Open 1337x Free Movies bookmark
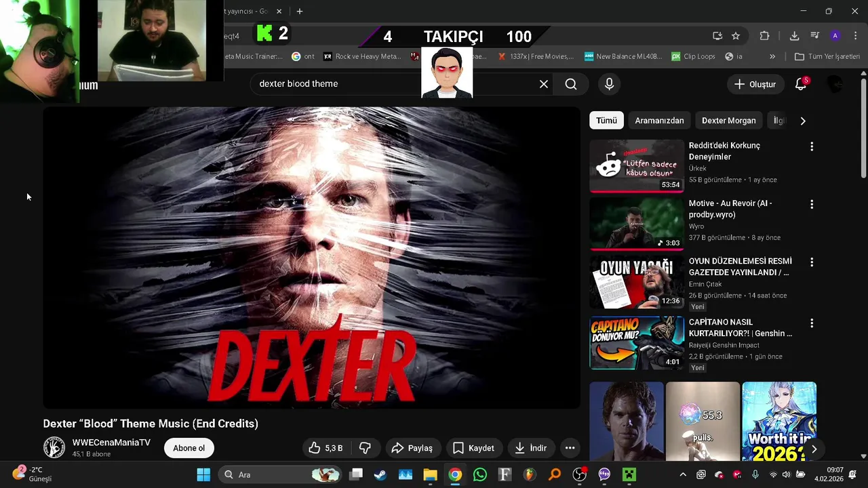Viewport: 868px width, 488px height. (x=536, y=56)
